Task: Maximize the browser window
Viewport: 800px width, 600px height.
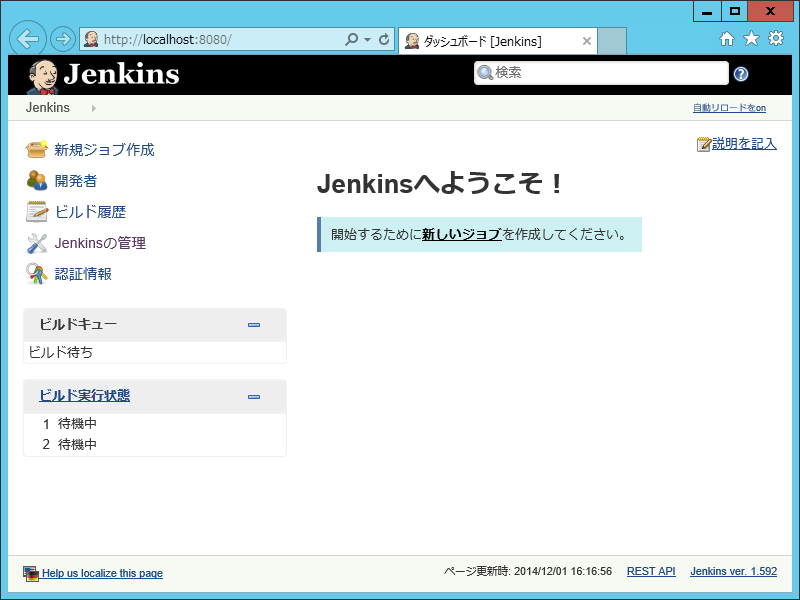Action: (x=734, y=11)
